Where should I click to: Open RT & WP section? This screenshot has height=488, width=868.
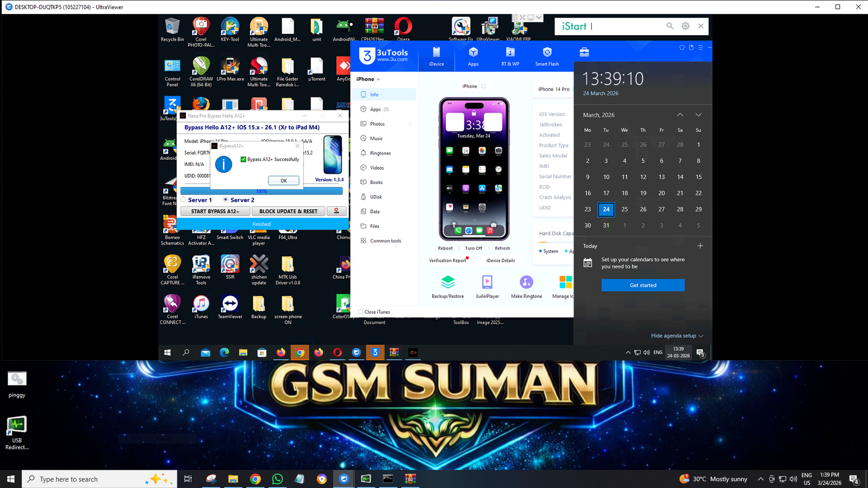coord(510,56)
